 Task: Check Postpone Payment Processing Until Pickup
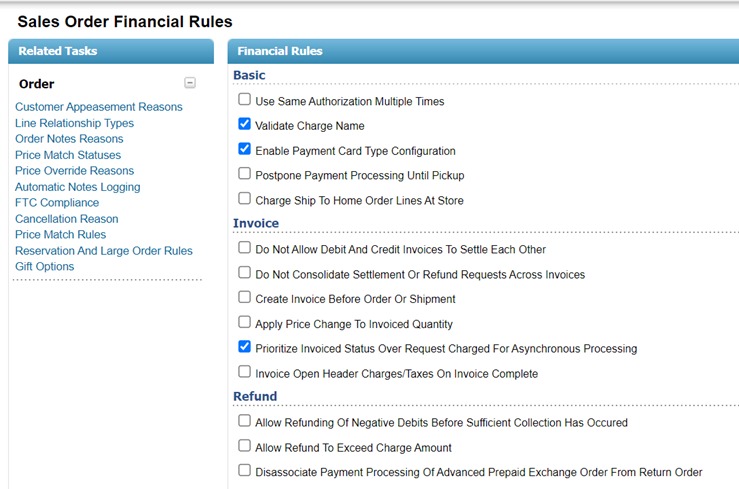(x=244, y=174)
